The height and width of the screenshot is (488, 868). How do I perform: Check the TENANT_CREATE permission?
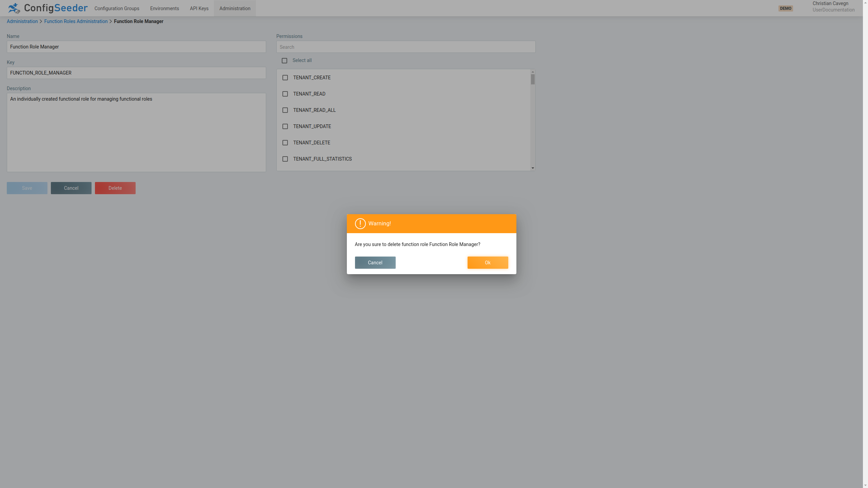(285, 78)
